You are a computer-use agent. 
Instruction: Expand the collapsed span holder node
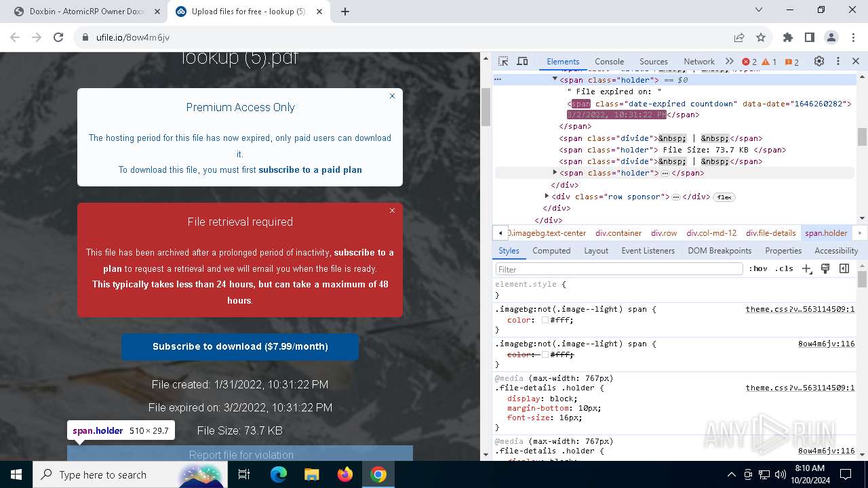click(555, 172)
